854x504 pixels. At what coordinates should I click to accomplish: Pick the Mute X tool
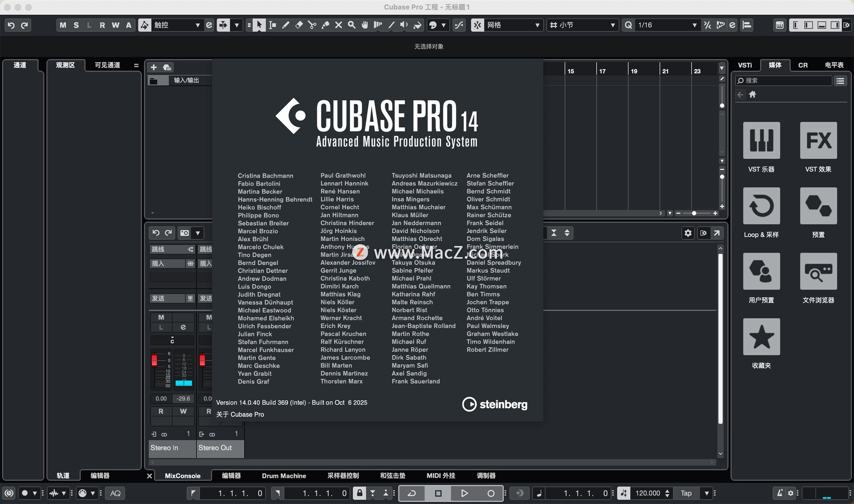[338, 25]
